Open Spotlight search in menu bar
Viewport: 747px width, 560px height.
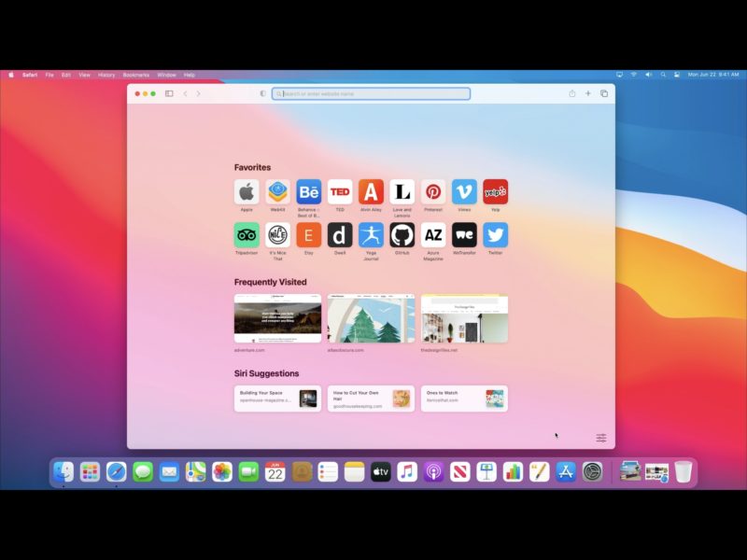pyautogui.click(x=663, y=75)
